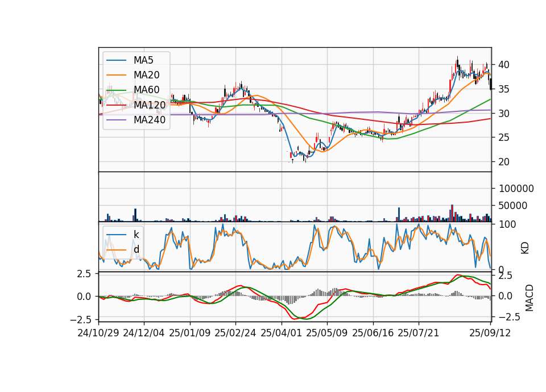
Task: Click price axis value 35
Action: (504, 89)
